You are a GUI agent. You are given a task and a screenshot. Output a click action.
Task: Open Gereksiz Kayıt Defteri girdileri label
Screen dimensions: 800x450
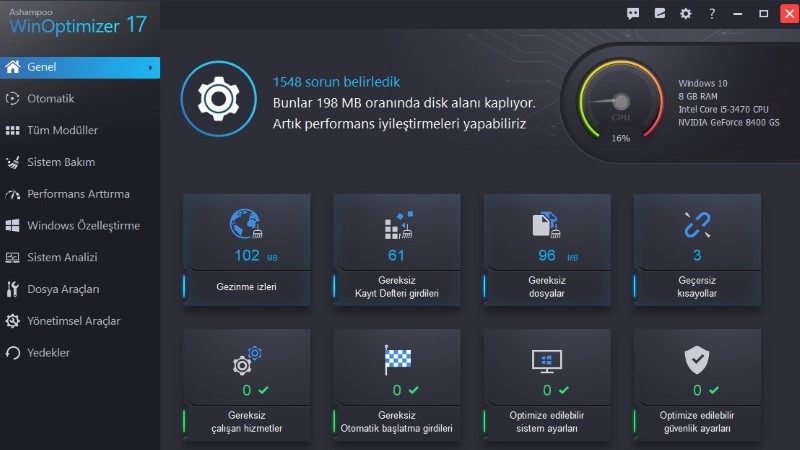[396, 287]
